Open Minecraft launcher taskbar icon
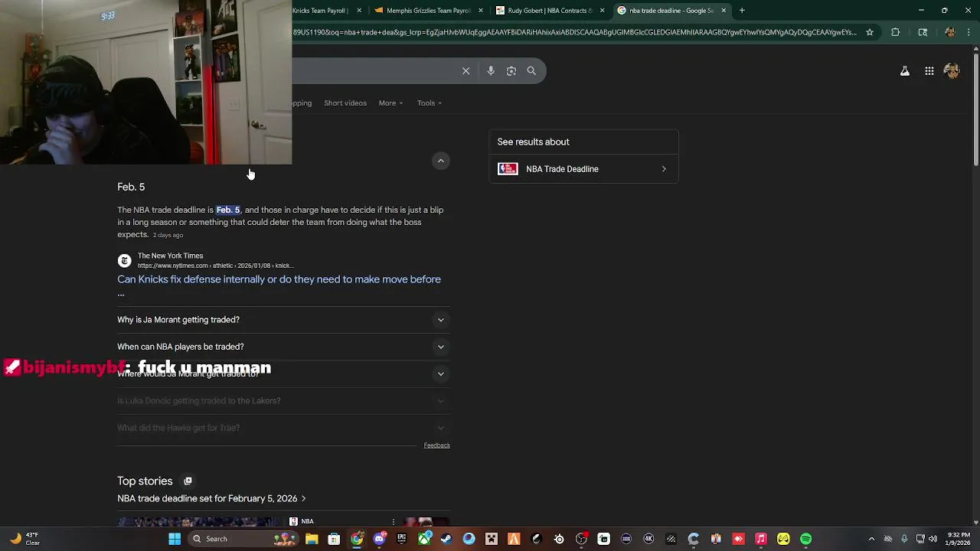 [492, 539]
